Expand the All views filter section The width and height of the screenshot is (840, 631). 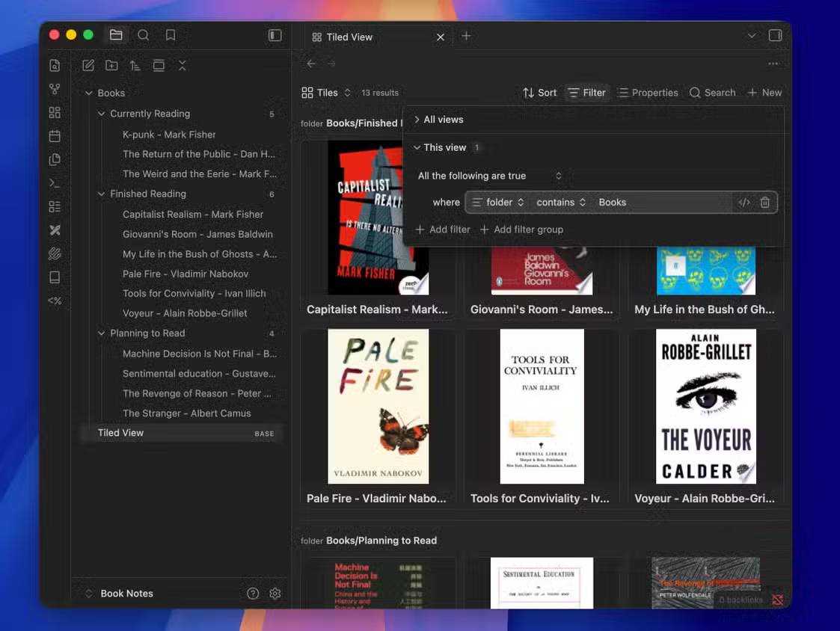(x=443, y=120)
